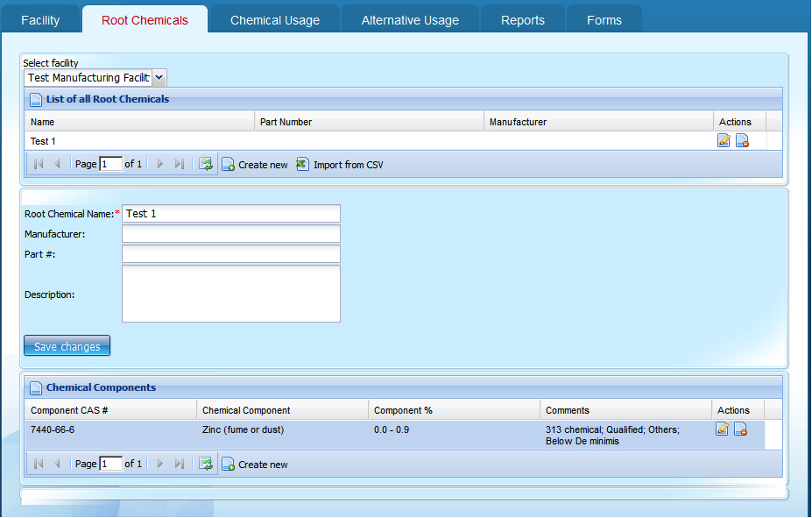Viewport: 812px width, 518px height.
Task: Open the Reports tab
Action: pyautogui.click(x=522, y=20)
